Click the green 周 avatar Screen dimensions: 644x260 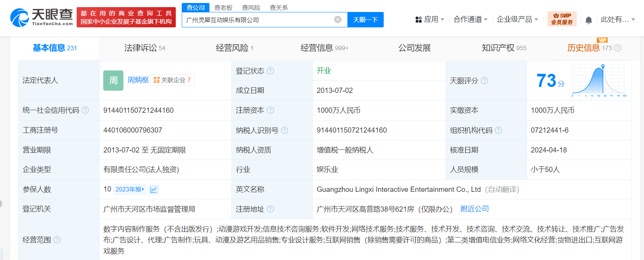(113, 80)
